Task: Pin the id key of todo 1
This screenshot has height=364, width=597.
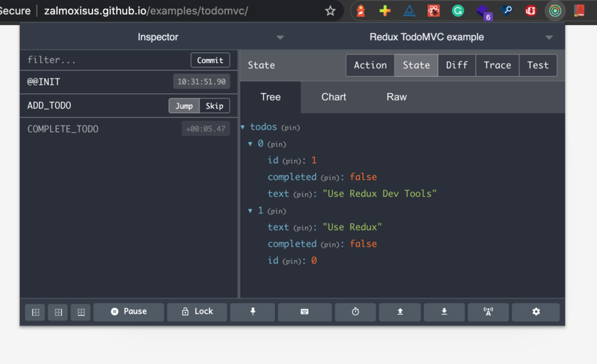Action: click(292, 261)
